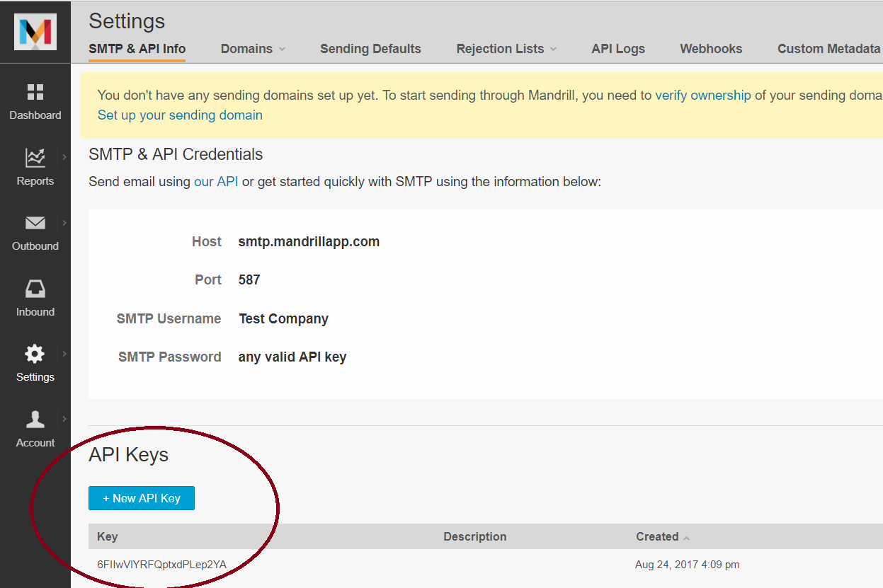Click the SMTP Password field label
The width and height of the screenshot is (883, 588).
click(x=170, y=357)
